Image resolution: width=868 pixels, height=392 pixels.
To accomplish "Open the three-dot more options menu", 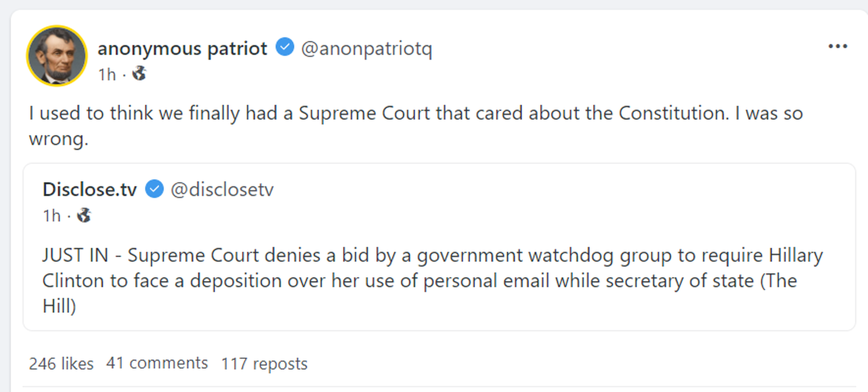I will pyautogui.click(x=837, y=47).
